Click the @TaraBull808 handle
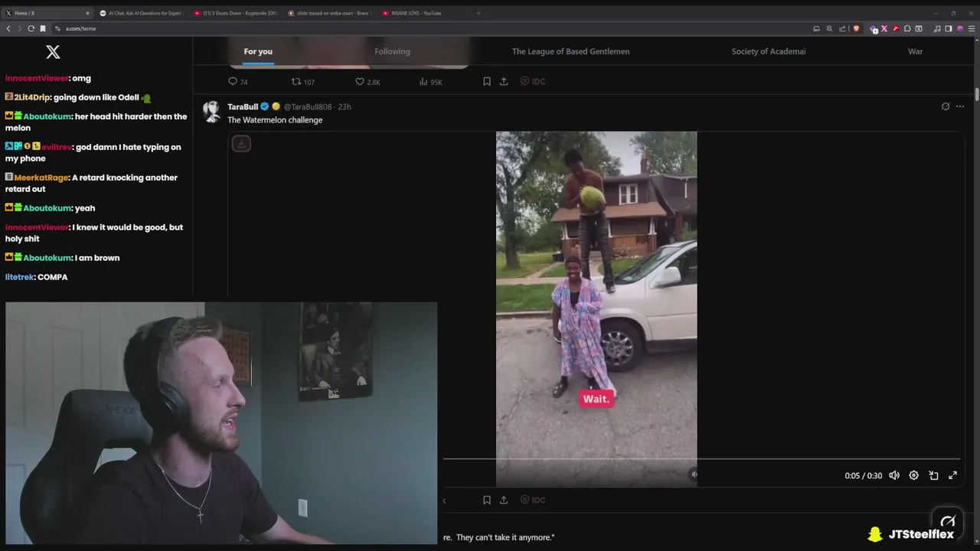The height and width of the screenshot is (551, 980). pos(308,106)
